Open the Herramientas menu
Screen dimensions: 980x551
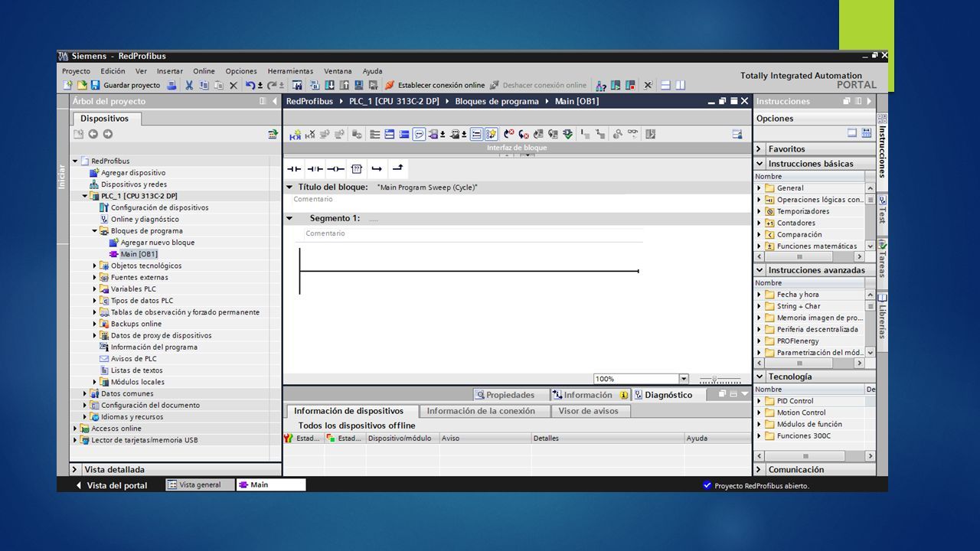pyautogui.click(x=290, y=71)
